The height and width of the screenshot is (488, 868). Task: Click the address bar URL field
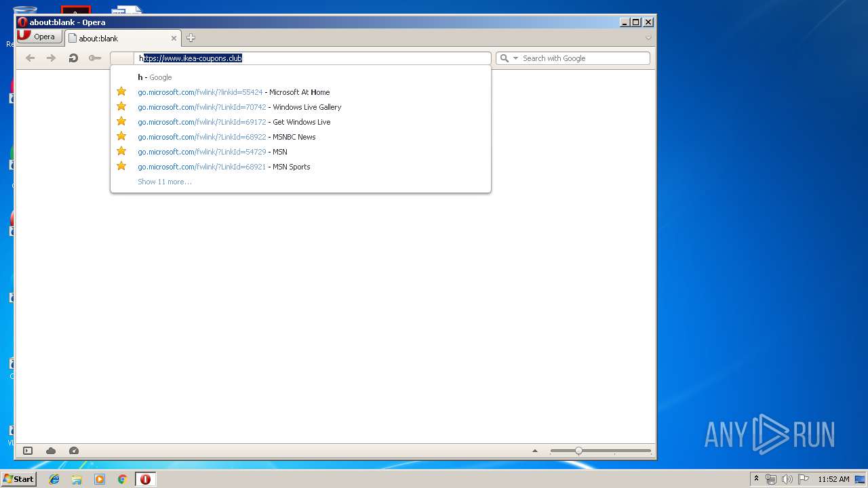pyautogui.click(x=312, y=58)
